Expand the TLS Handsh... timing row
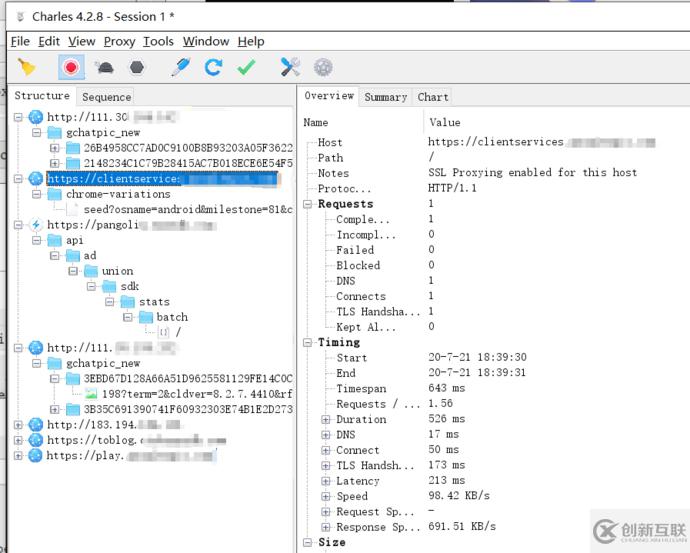Viewport: 690px width, 553px height. 326,466
